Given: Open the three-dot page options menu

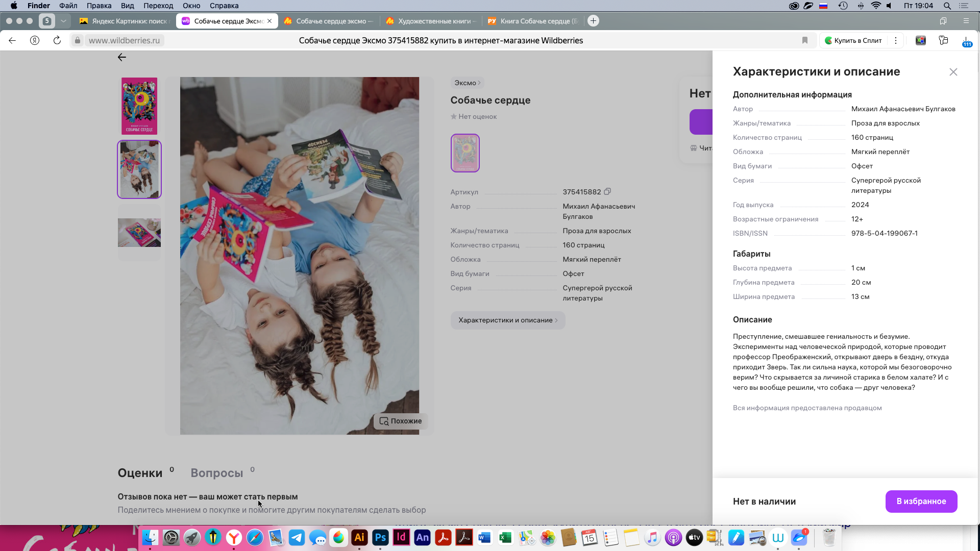Looking at the screenshot, I should point(896,40).
